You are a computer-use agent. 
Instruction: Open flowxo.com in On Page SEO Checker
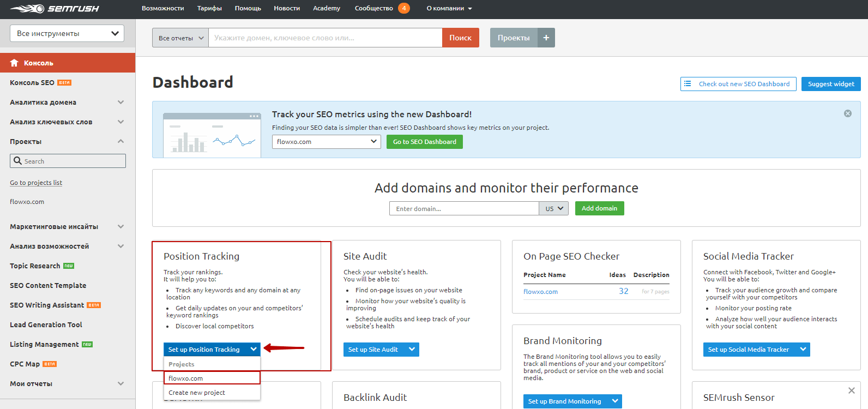point(540,292)
